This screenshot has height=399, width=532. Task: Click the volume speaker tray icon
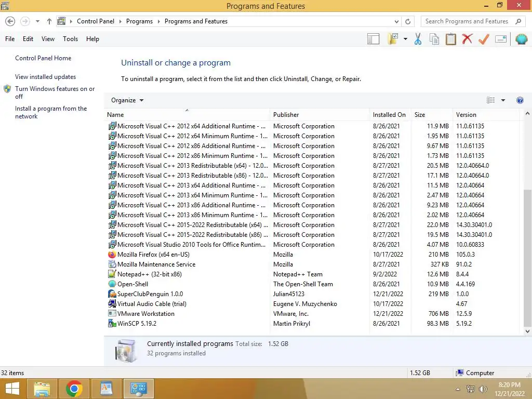pos(483,389)
